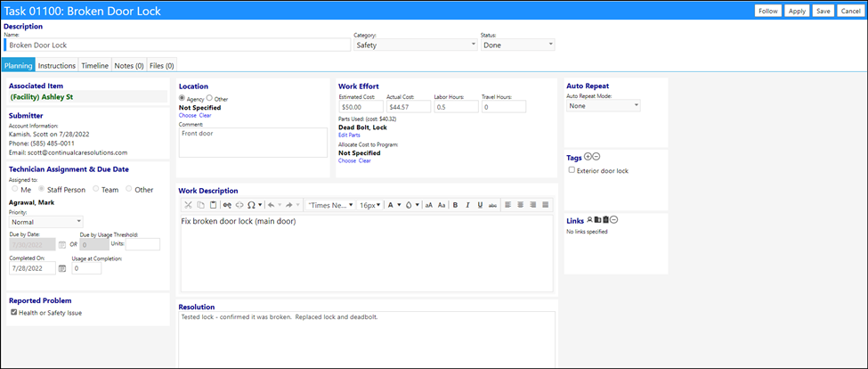Toggle strikethrough formatting
The width and height of the screenshot is (868, 369).
pos(492,205)
